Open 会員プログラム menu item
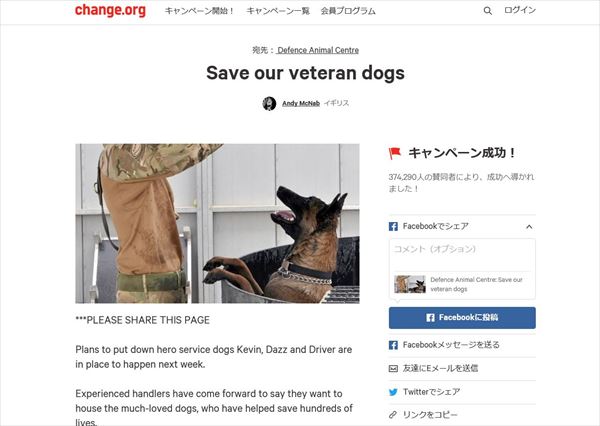 point(348,11)
